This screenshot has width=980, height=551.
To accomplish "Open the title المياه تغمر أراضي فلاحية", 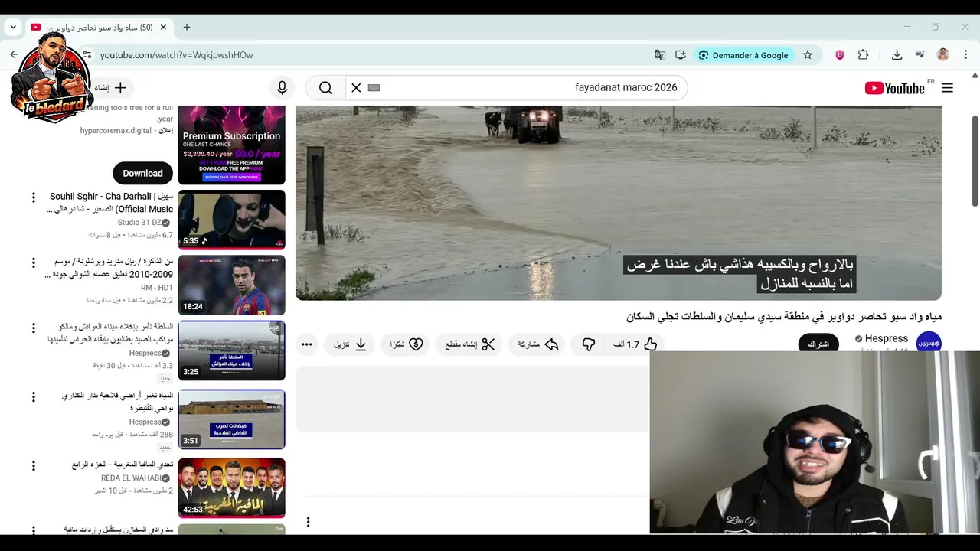I will click(117, 402).
